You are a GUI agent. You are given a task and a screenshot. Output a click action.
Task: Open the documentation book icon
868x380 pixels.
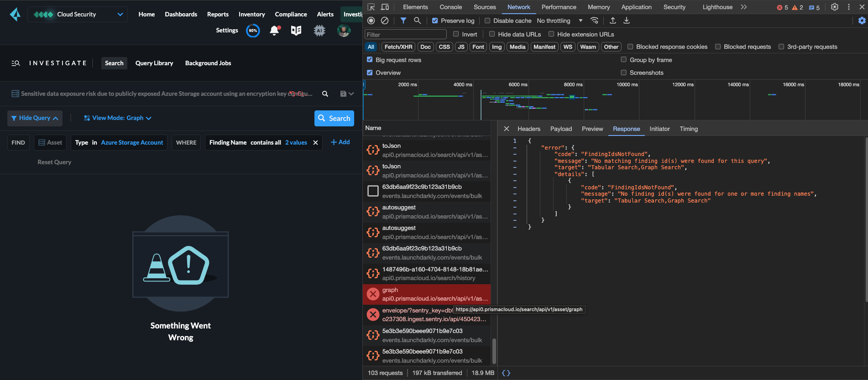coord(296,31)
